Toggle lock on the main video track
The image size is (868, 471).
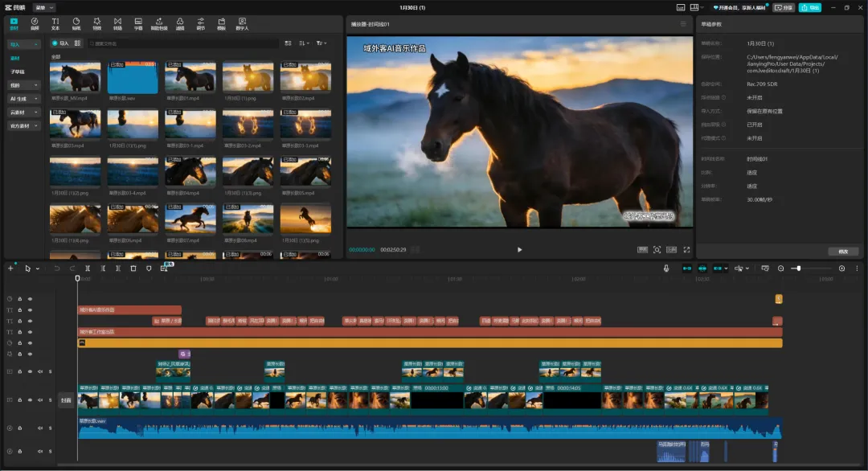tap(20, 399)
